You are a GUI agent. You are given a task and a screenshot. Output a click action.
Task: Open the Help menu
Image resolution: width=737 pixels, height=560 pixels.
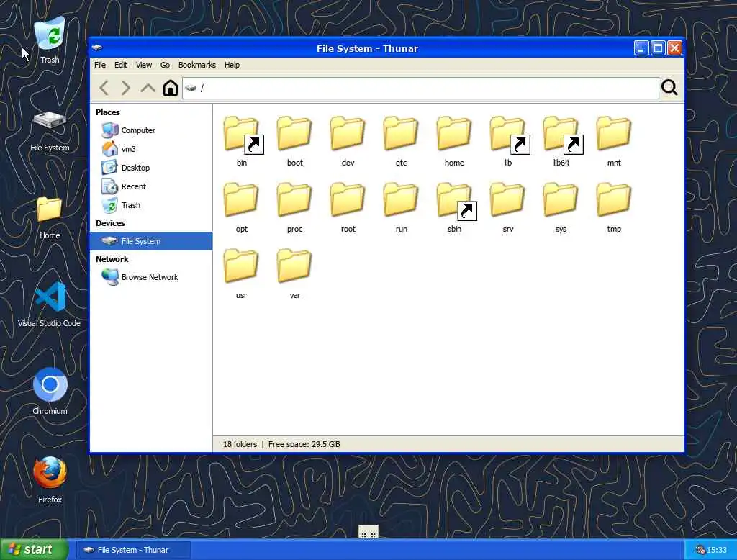[x=232, y=65]
